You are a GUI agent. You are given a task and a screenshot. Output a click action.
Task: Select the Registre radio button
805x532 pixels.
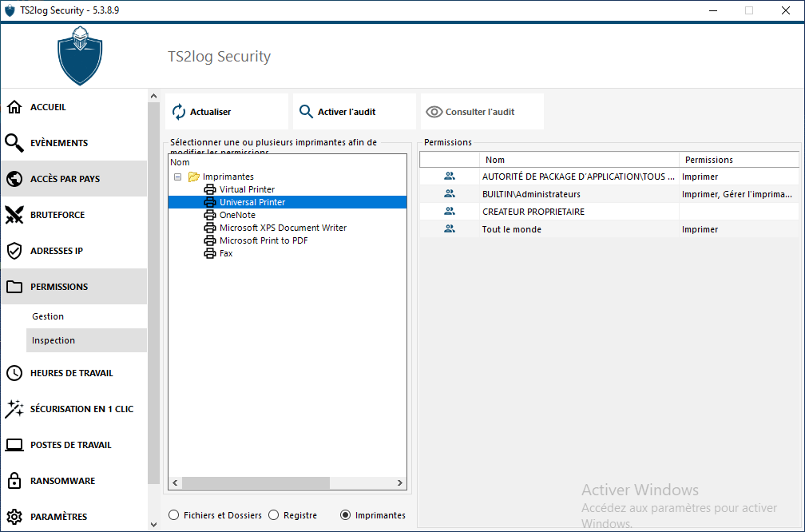pyautogui.click(x=274, y=515)
